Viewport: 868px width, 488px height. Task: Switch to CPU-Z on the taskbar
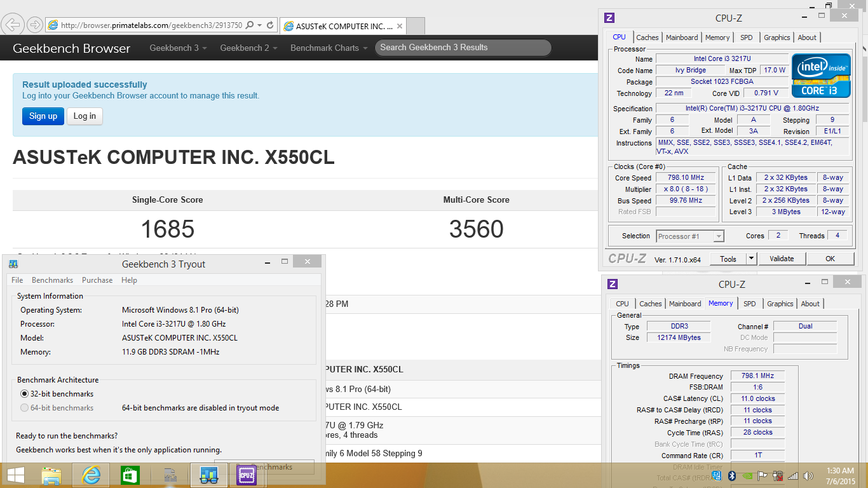click(x=247, y=475)
